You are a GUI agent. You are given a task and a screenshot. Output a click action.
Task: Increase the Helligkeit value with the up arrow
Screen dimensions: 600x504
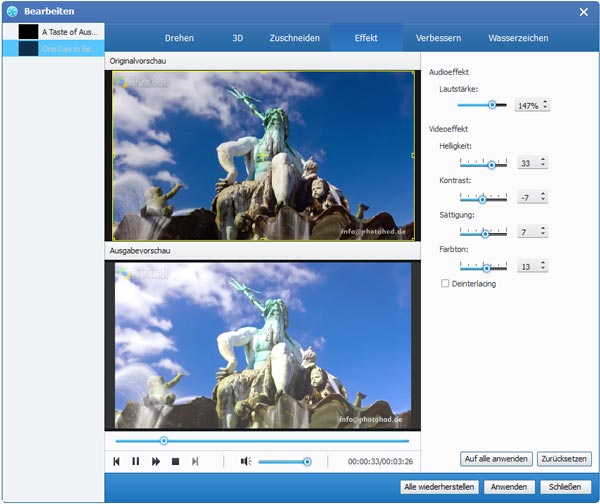pos(543,160)
